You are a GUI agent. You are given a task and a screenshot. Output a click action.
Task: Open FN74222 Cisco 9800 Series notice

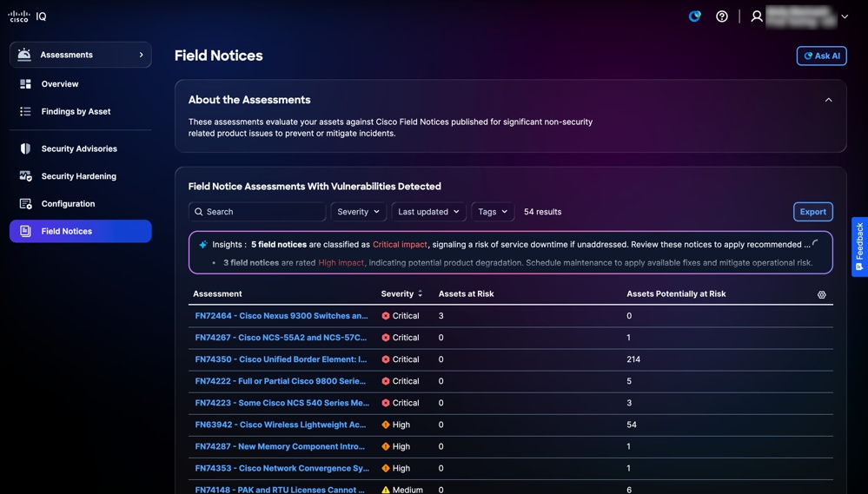click(x=280, y=381)
